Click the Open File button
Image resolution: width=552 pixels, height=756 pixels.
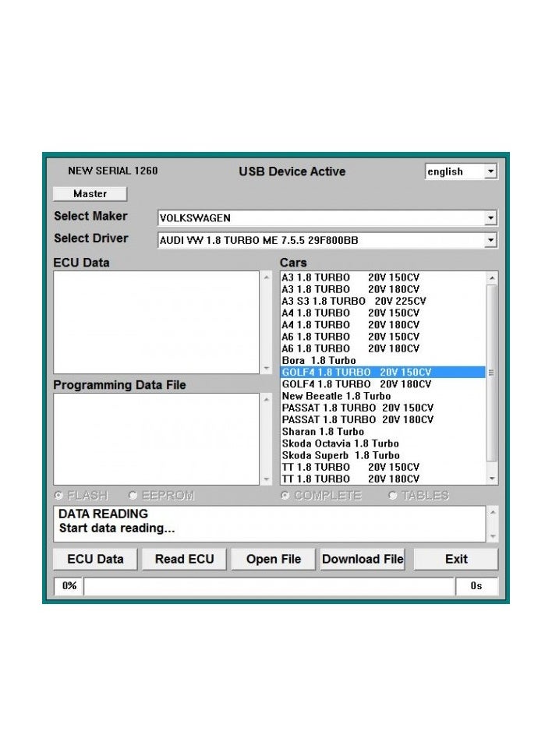[x=273, y=560]
